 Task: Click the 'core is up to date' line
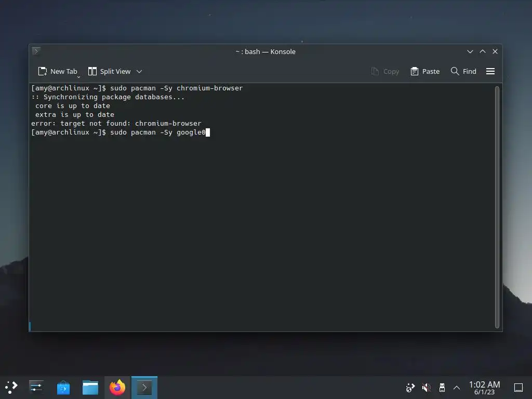pyautogui.click(x=73, y=106)
